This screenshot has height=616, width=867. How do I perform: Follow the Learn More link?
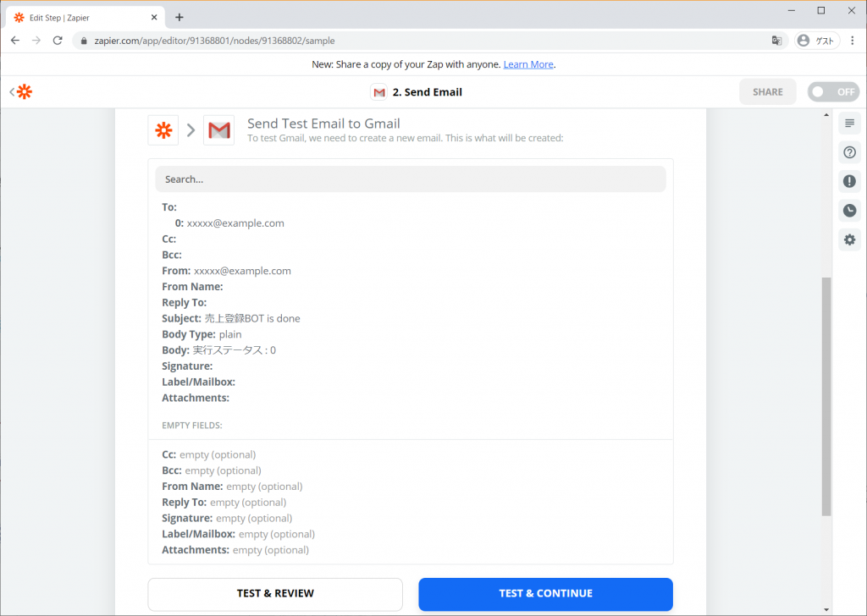pyautogui.click(x=528, y=64)
